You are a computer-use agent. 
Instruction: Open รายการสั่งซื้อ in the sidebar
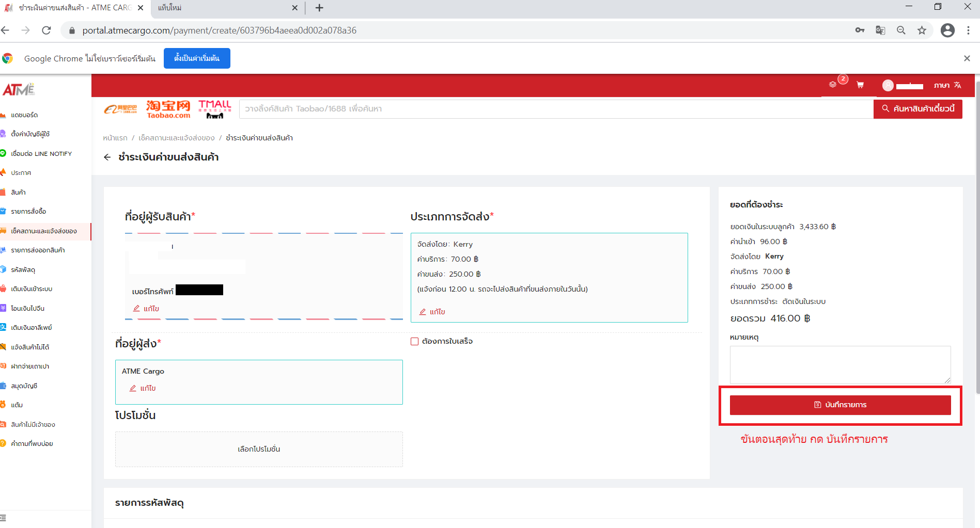click(28, 212)
